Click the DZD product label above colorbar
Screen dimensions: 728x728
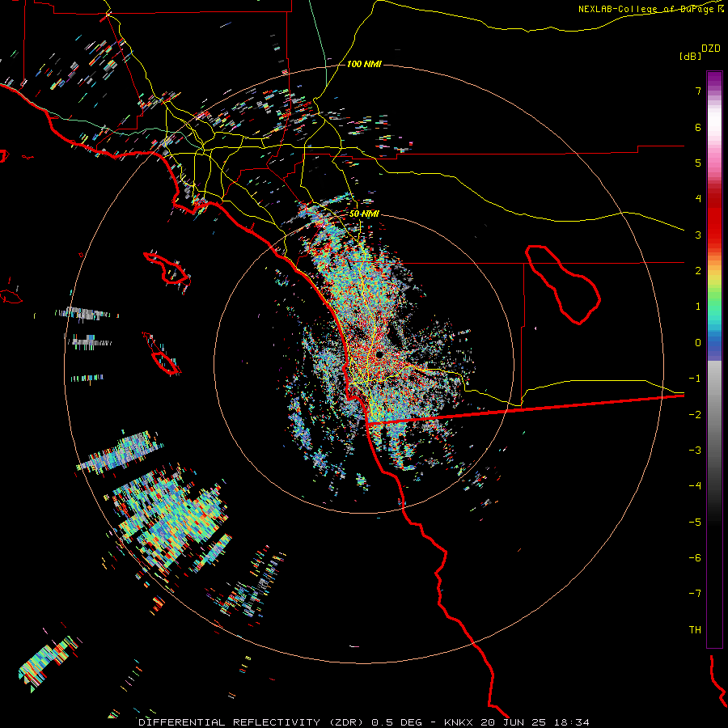tap(711, 49)
